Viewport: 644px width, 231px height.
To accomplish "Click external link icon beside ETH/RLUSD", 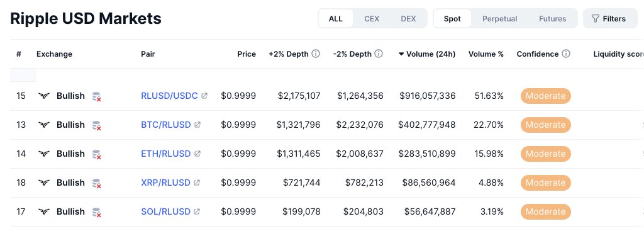I will click(197, 154).
